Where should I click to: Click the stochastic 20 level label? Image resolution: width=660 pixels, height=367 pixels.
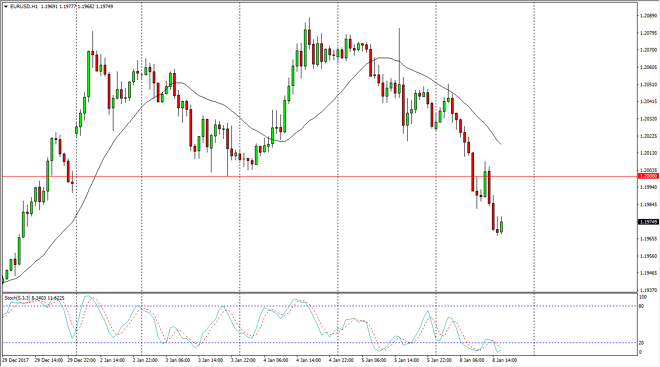[x=641, y=343]
